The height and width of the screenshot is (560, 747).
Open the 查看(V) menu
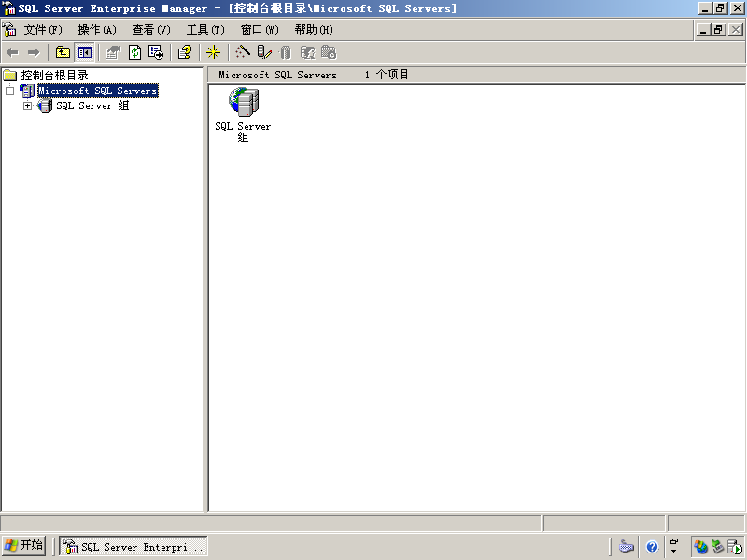pyautogui.click(x=151, y=30)
